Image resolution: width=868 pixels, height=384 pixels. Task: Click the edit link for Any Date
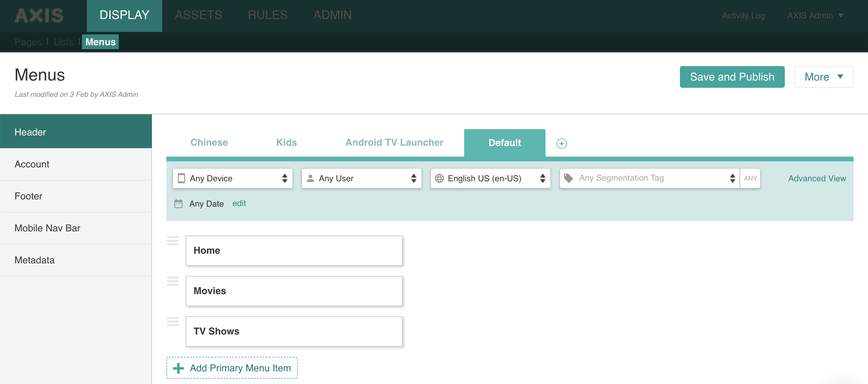(x=239, y=203)
